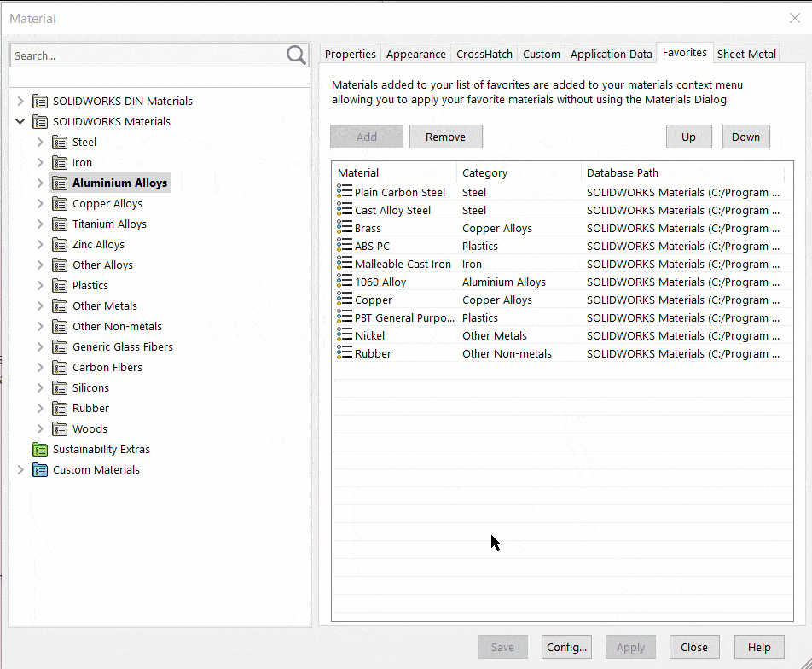Expand the Rubber category arrow
Viewport: 812px width, 669px height.
[40, 409]
